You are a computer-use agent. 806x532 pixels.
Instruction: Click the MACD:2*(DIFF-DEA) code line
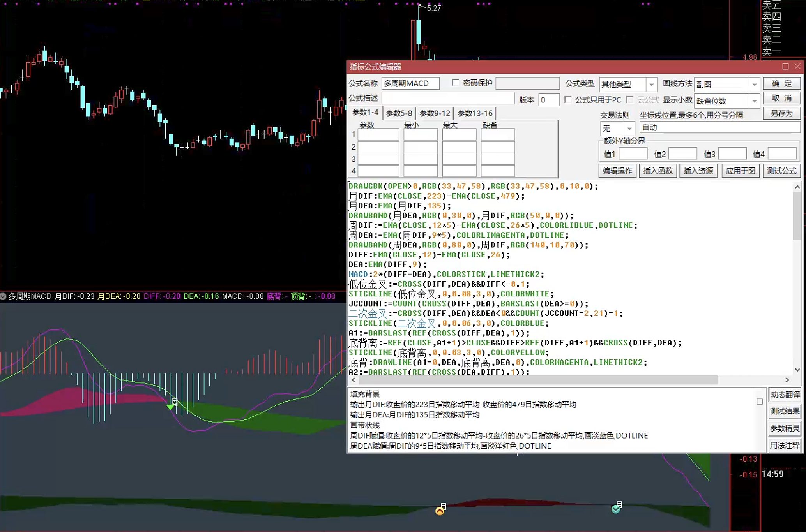(446, 274)
